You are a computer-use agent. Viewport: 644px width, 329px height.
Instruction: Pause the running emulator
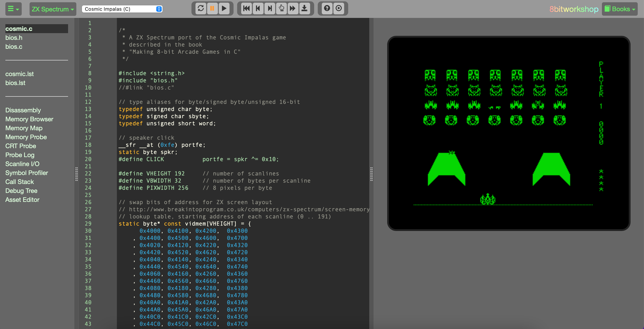[212, 9]
